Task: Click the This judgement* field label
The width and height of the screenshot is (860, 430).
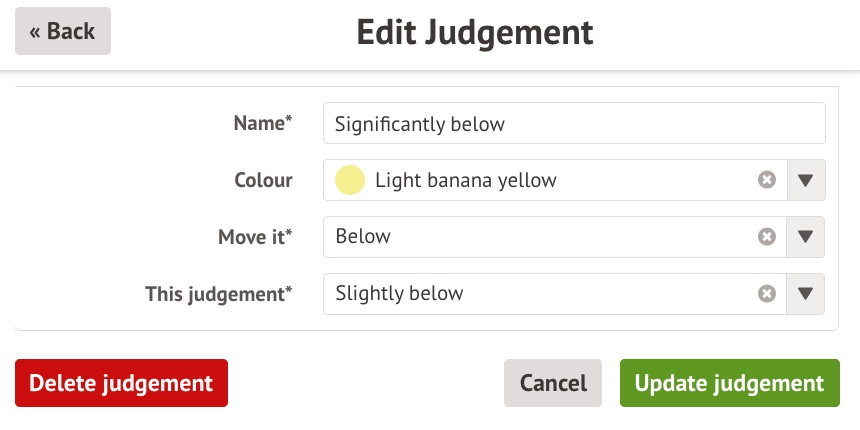Action: [219, 294]
